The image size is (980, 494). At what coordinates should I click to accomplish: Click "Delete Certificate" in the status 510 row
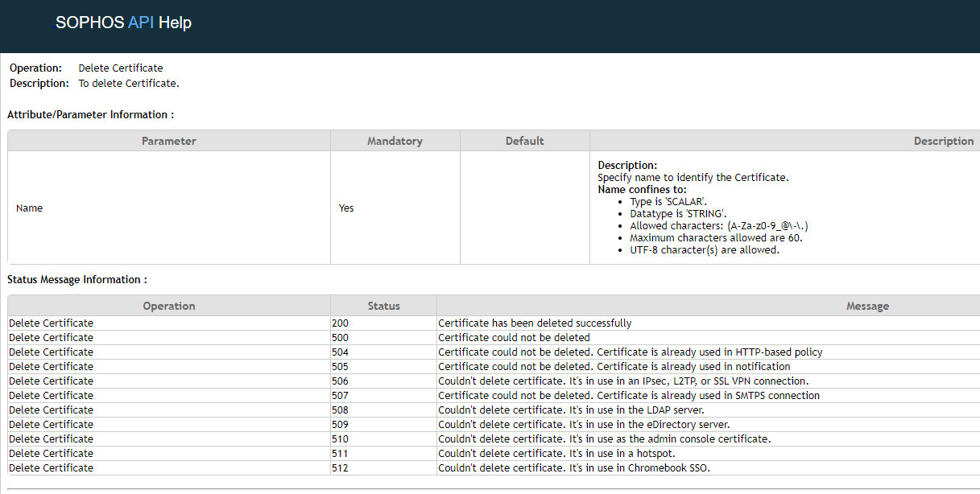click(x=51, y=439)
